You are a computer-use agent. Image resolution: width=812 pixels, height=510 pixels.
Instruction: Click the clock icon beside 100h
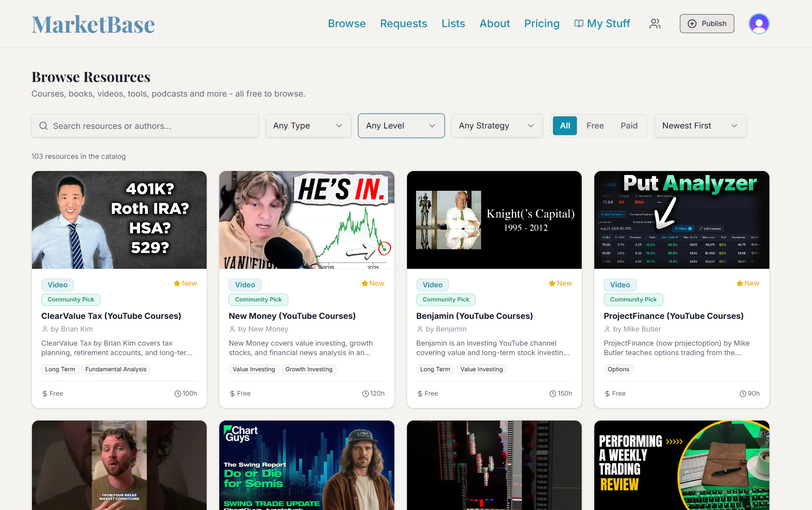[x=178, y=394]
